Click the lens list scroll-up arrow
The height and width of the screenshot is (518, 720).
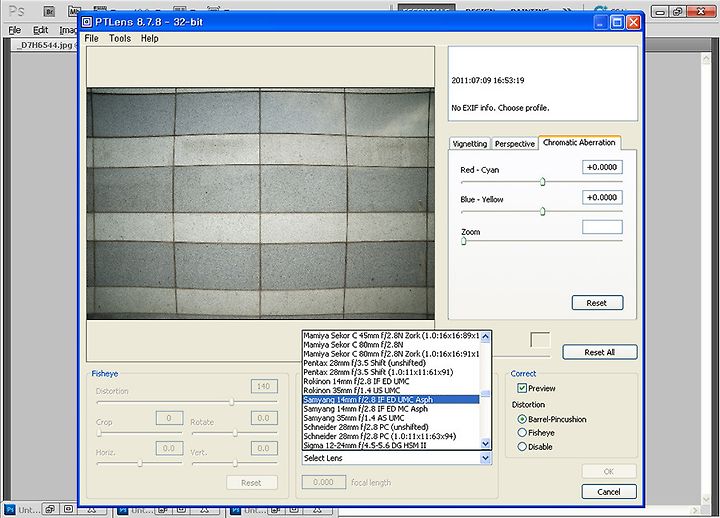(485, 337)
